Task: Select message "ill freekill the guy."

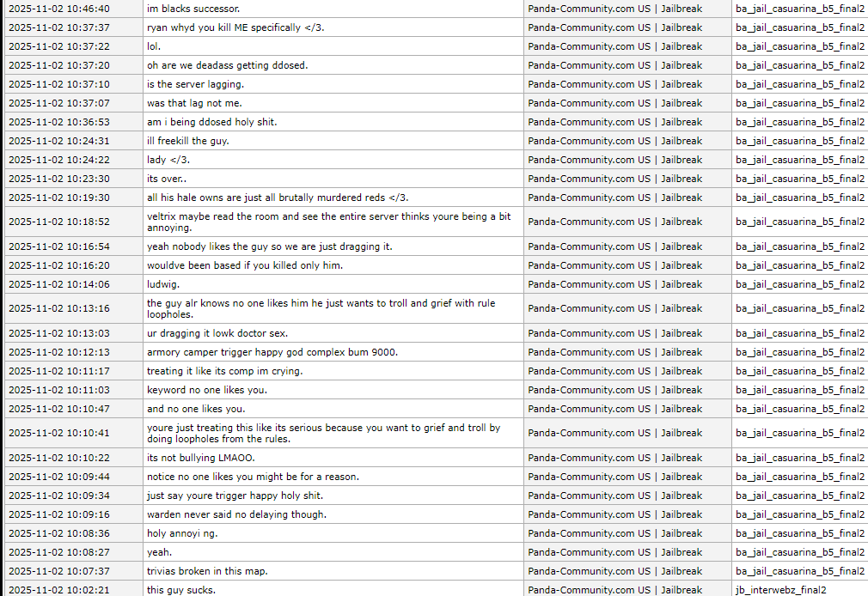Action: (188, 141)
